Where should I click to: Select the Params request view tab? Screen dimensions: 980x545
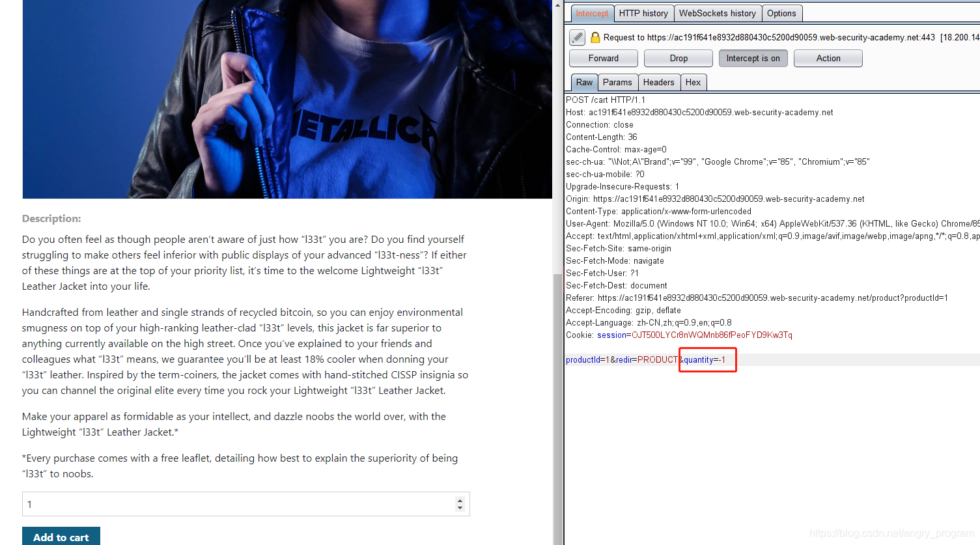(617, 82)
